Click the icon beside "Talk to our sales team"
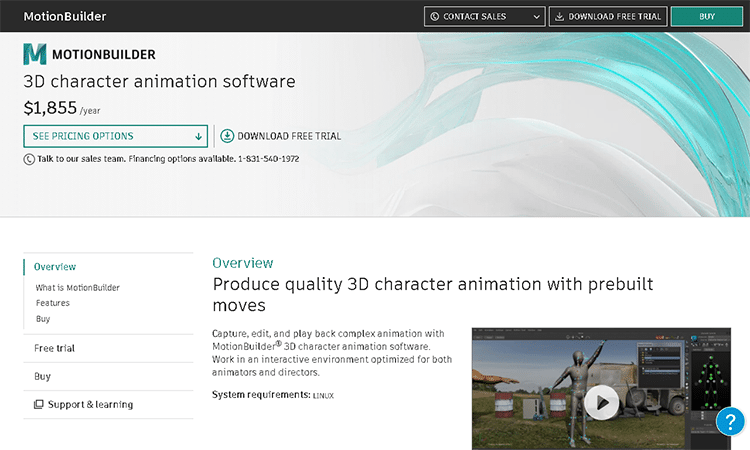Screen dimensions: 750x450 [28, 159]
